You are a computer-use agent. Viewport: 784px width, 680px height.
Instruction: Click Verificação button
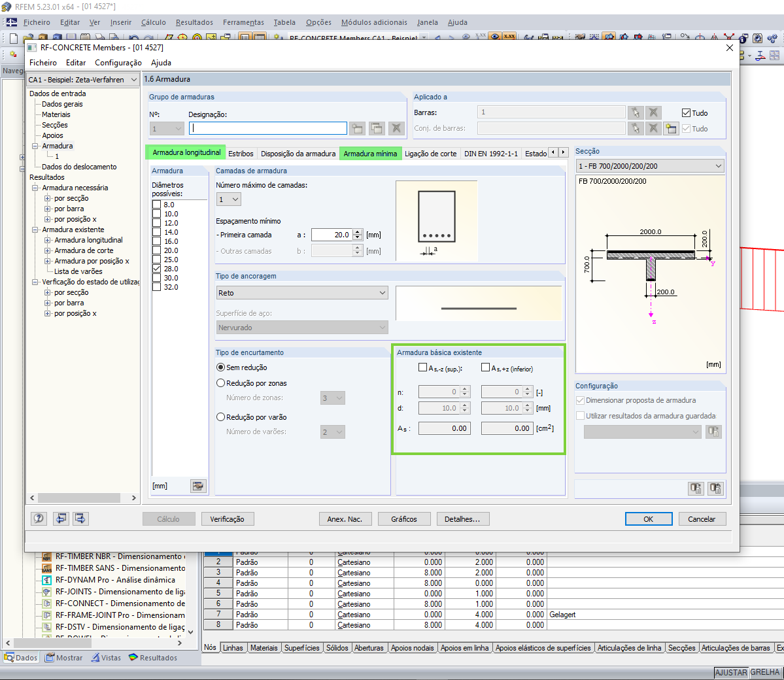(228, 519)
